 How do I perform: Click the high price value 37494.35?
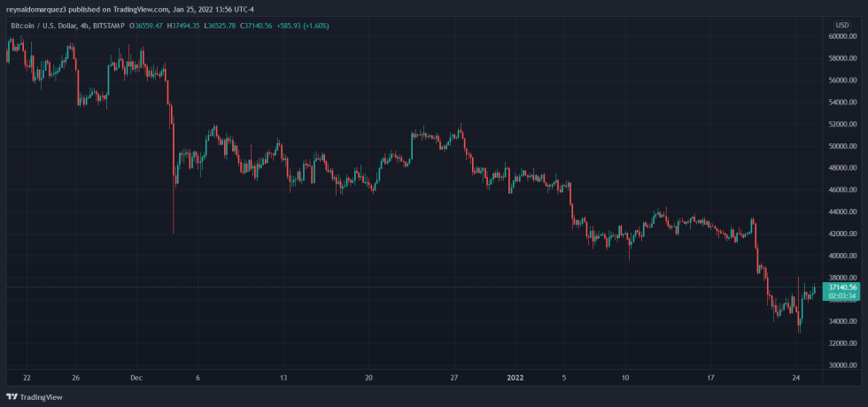click(188, 27)
